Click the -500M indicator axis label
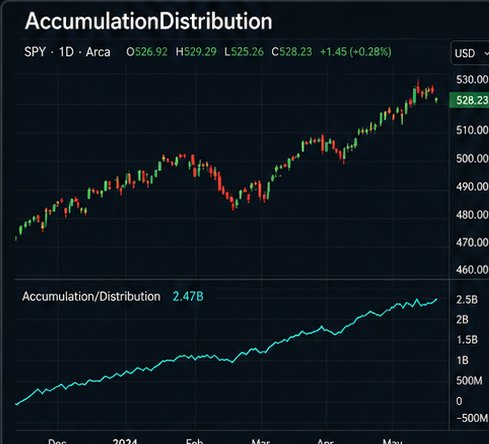This screenshot has height=444, width=489. pyautogui.click(x=472, y=418)
